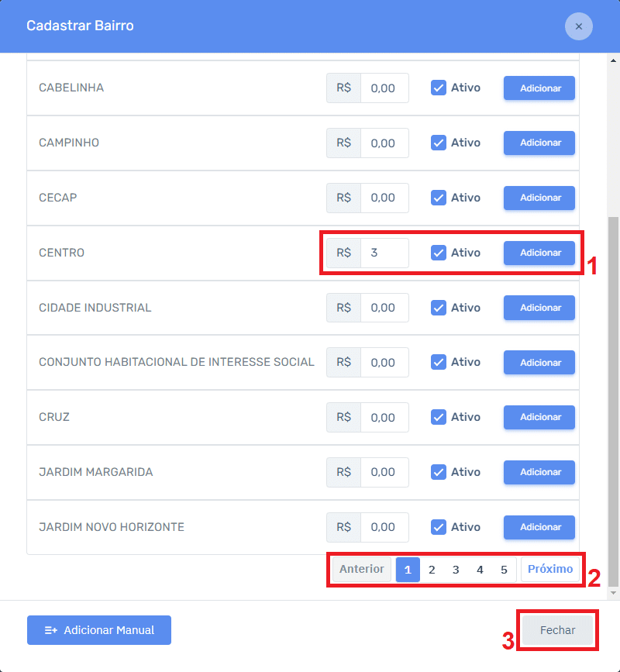Click the CECAP price input field

tap(384, 198)
